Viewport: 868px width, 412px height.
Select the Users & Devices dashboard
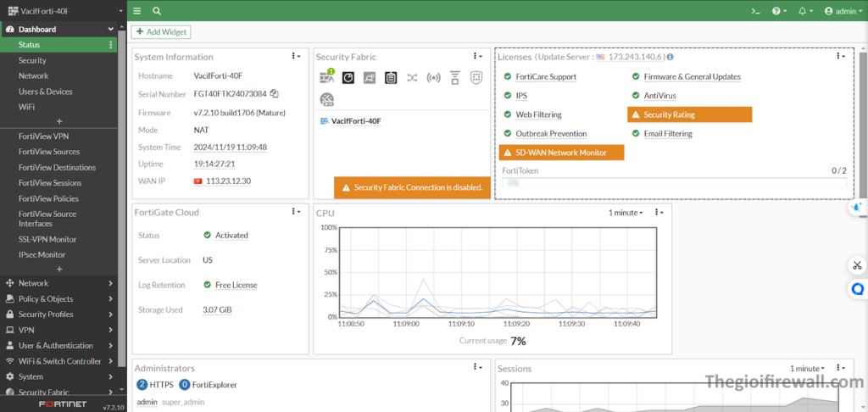[46, 92]
